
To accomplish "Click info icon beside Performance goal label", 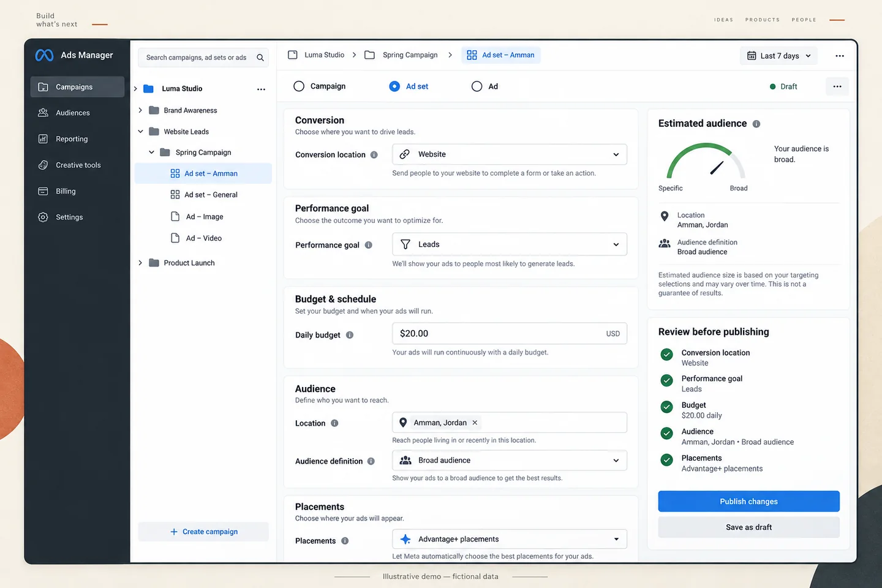I will (369, 245).
